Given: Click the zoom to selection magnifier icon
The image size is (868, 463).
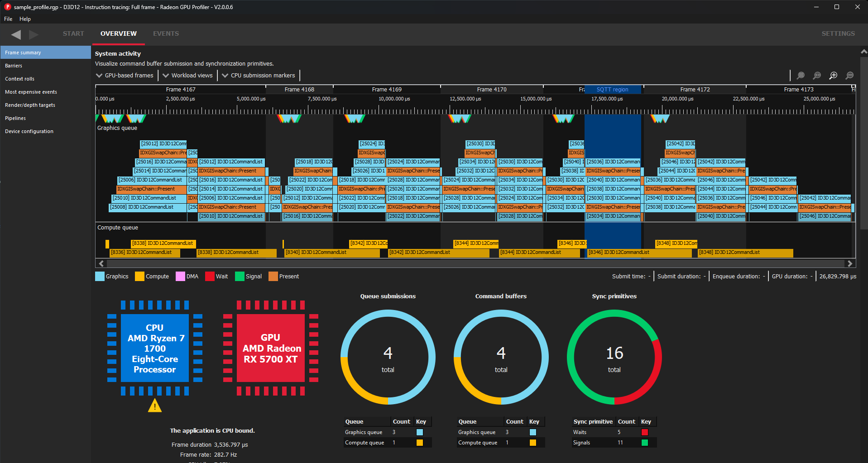Looking at the screenshot, I should point(801,76).
